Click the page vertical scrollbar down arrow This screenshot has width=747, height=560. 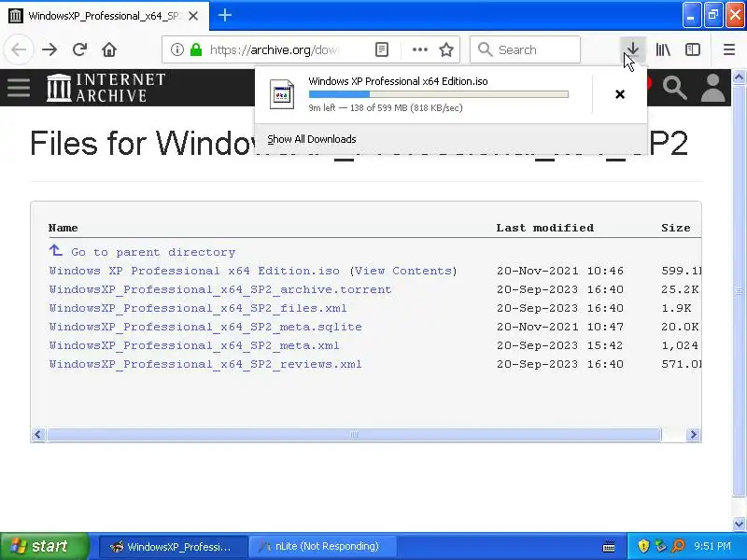[739, 524]
